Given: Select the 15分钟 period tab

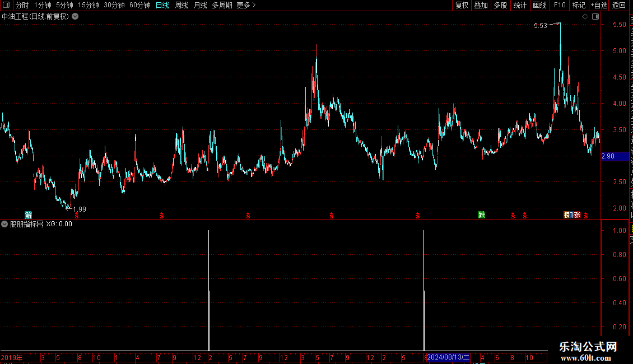Looking at the screenshot, I should 89,5.
